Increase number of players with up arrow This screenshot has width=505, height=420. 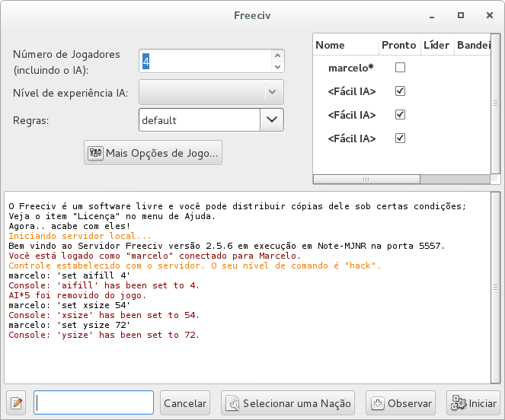tap(278, 56)
